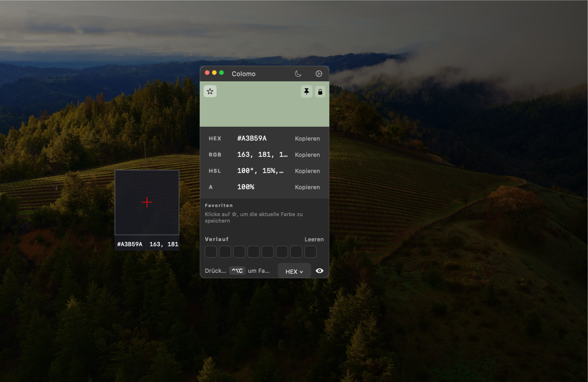
Task: Copy the RGB value with Kopieren
Action: 307,155
